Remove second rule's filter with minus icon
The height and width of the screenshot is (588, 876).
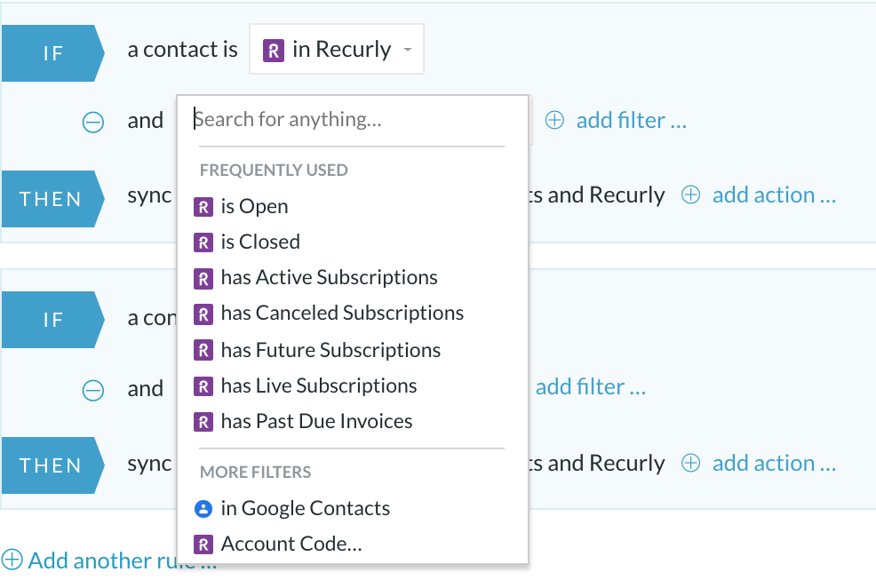point(93,390)
